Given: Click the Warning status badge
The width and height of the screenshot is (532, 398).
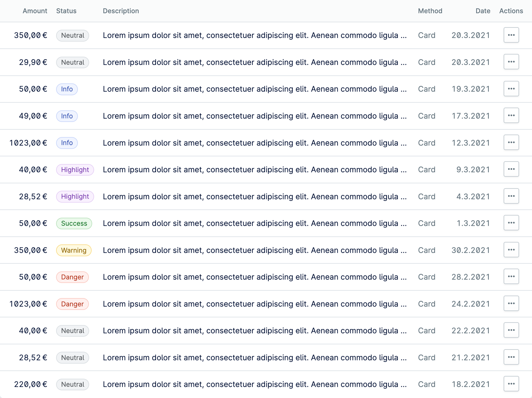Looking at the screenshot, I should click(74, 250).
